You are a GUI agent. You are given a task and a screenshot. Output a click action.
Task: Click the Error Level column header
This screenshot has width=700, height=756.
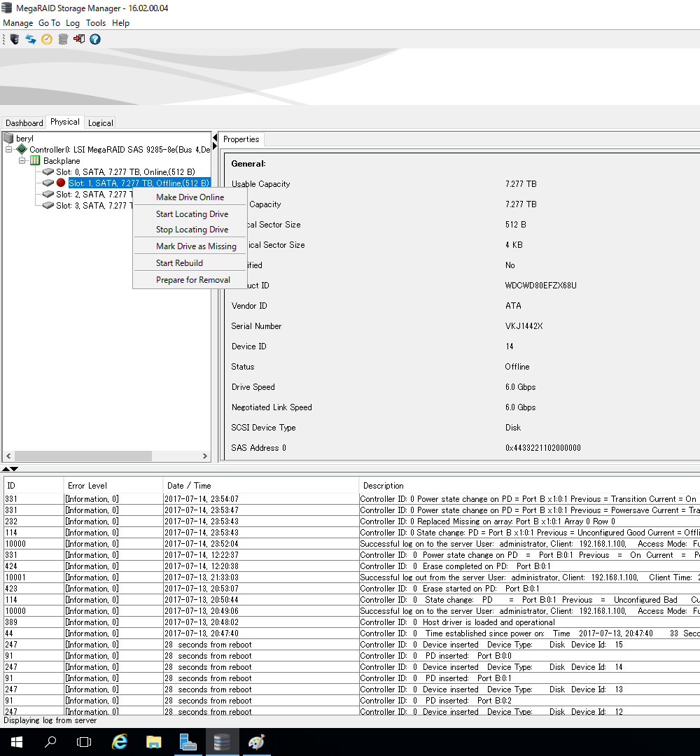click(x=113, y=486)
